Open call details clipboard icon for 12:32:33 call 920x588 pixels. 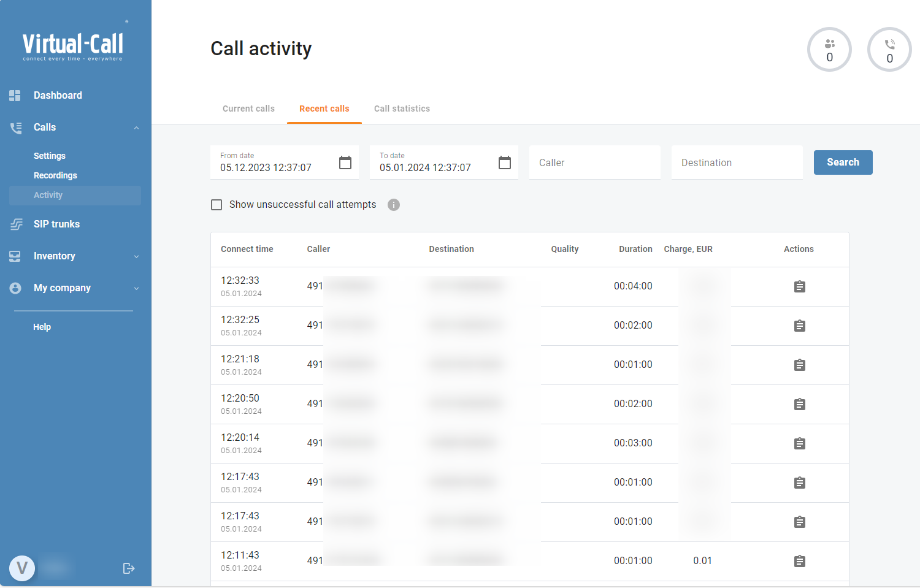tap(799, 286)
